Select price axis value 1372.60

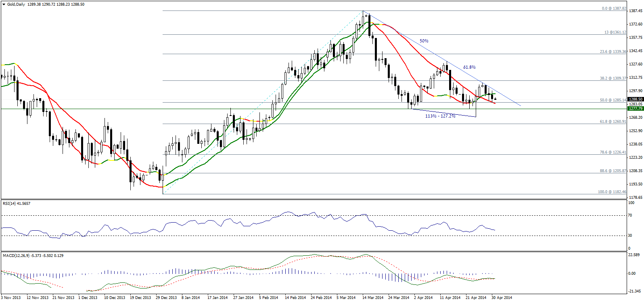point(636,24)
